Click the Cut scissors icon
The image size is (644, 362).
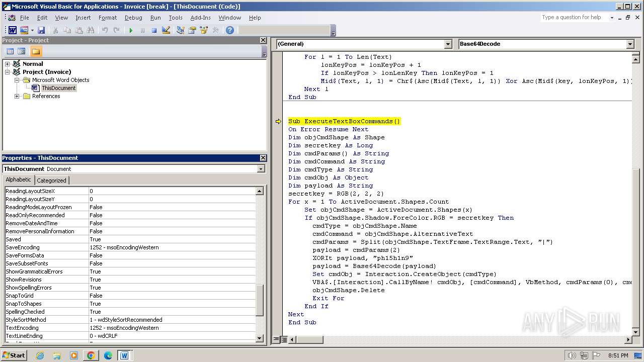pyautogui.click(x=55, y=30)
